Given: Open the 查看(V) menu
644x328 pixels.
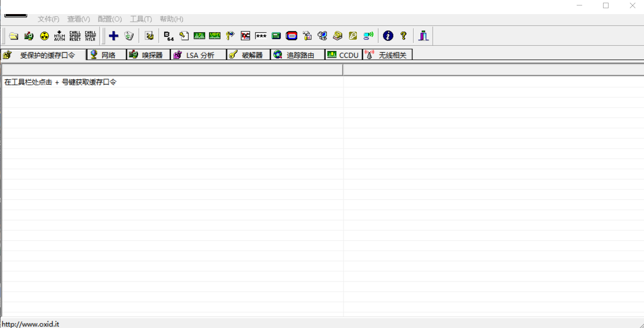Looking at the screenshot, I should [79, 19].
